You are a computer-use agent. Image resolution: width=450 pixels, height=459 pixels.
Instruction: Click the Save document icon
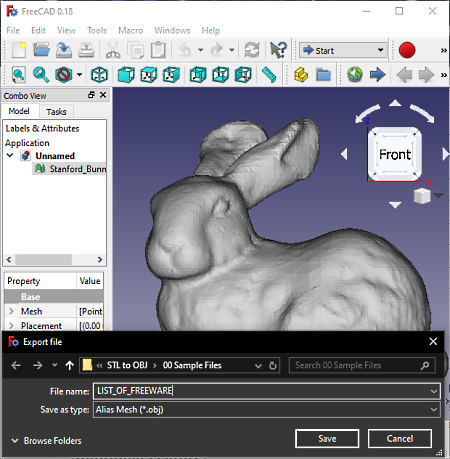pyautogui.click(x=64, y=50)
